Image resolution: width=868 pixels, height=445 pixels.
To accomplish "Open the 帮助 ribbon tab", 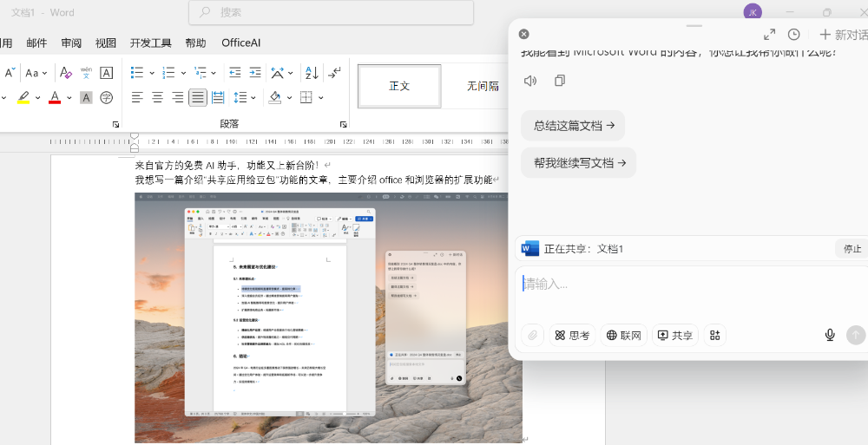I will pos(195,43).
